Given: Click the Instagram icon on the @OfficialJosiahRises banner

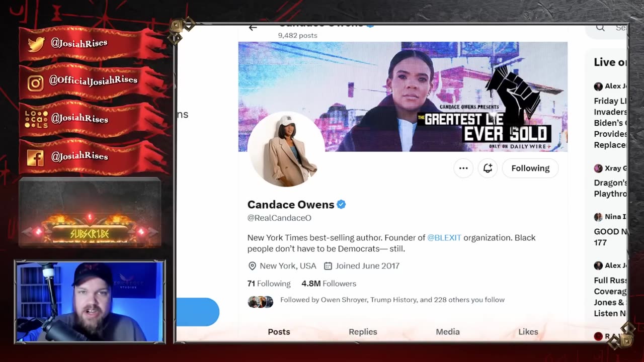Looking at the screenshot, I should pos(35,82).
